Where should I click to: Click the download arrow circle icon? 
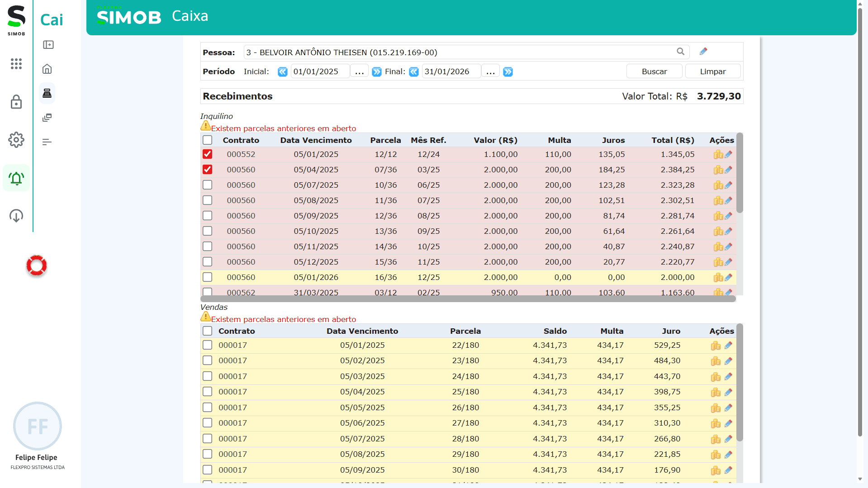16,216
